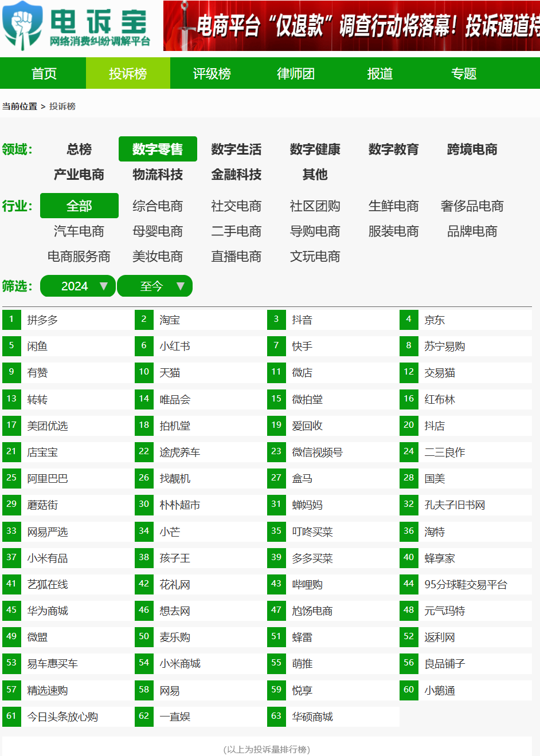Select the 数字零售 domain filter
This screenshot has height=756, width=540.
(x=158, y=149)
